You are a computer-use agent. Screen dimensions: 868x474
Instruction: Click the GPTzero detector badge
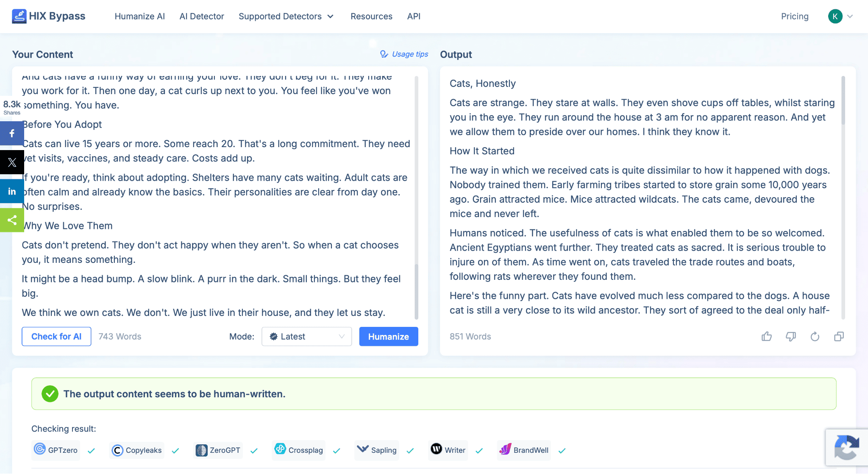56,450
